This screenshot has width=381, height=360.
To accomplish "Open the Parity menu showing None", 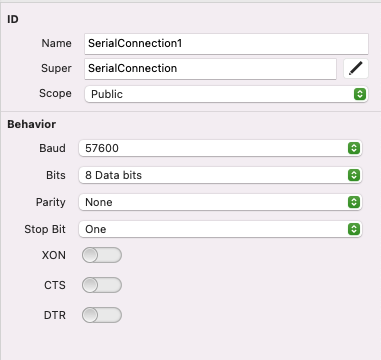I will [x=220, y=202].
